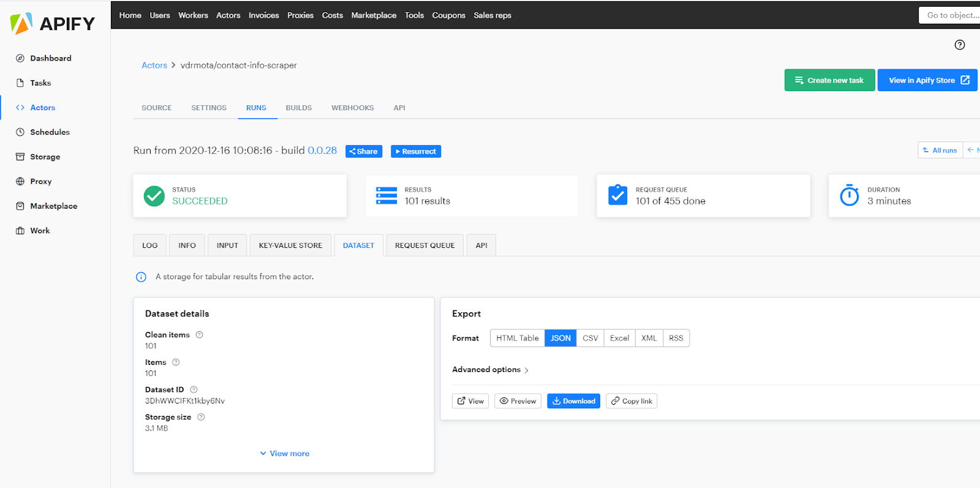
Task: Open the KEY-VALUE STORE tab
Action: pyautogui.click(x=290, y=246)
